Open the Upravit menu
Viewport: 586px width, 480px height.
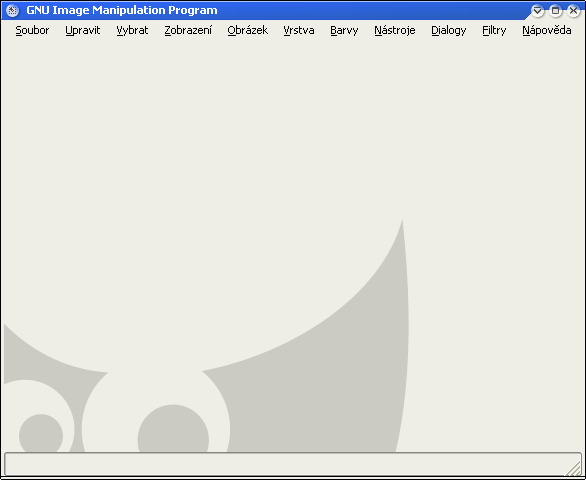coord(83,30)
